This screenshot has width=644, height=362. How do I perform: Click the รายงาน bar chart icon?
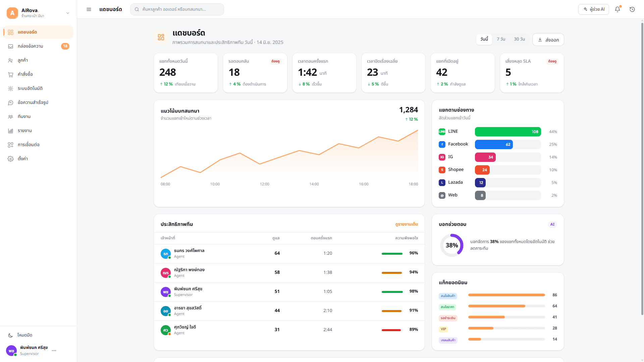click(x=11, y=131)
